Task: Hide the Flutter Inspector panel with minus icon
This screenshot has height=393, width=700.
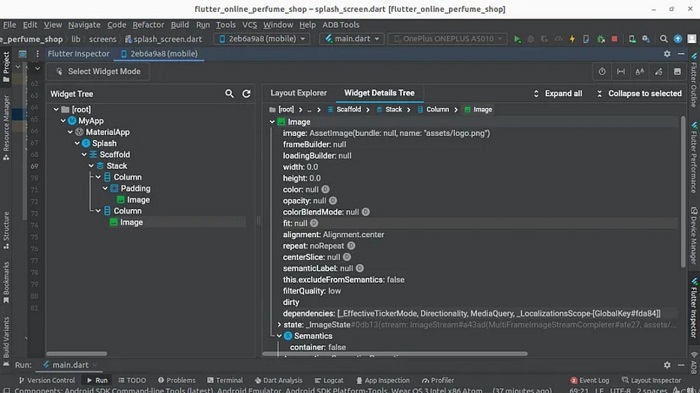Action: (x=681, y=54)
